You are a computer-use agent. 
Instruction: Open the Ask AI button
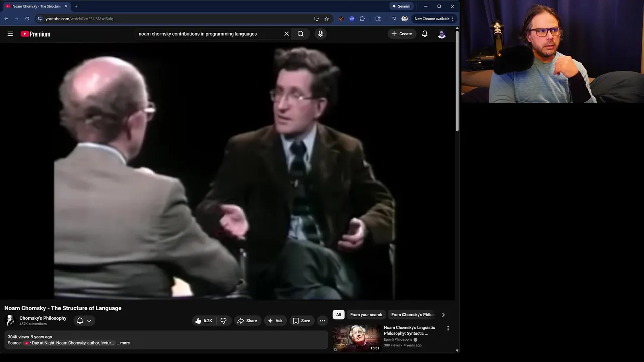275,321
